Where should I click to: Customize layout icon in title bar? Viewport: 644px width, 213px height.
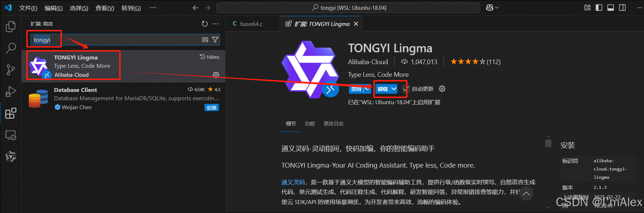tap(587, 8)
